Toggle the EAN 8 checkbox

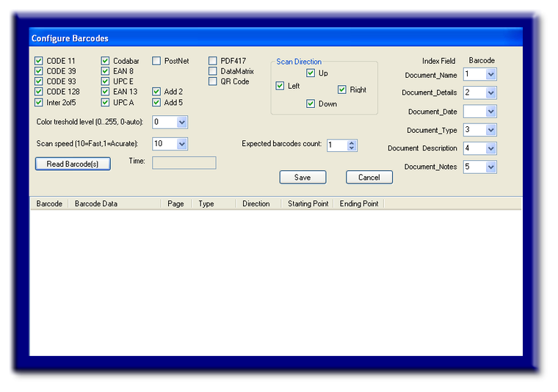coord(105,71)
